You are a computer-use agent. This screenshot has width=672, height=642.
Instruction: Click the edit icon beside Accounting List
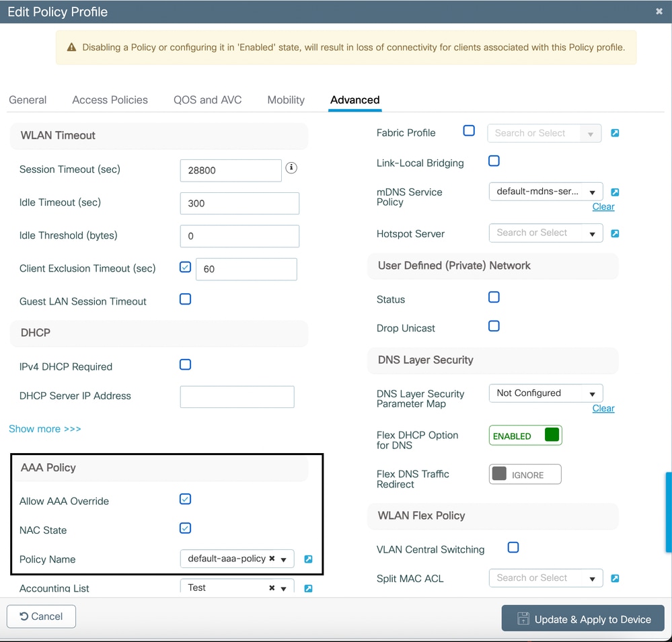(x=308, y=588)
